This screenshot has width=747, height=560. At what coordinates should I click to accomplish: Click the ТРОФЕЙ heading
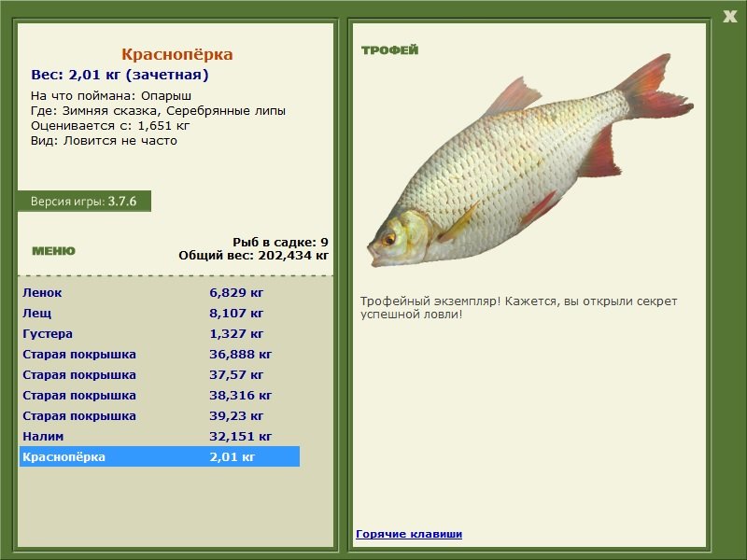pos(389,49)
